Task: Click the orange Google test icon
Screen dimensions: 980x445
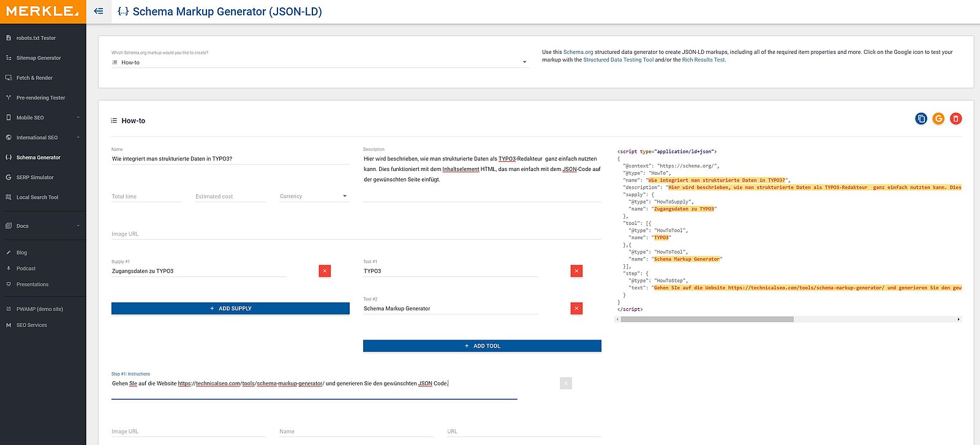Action: 938,119
